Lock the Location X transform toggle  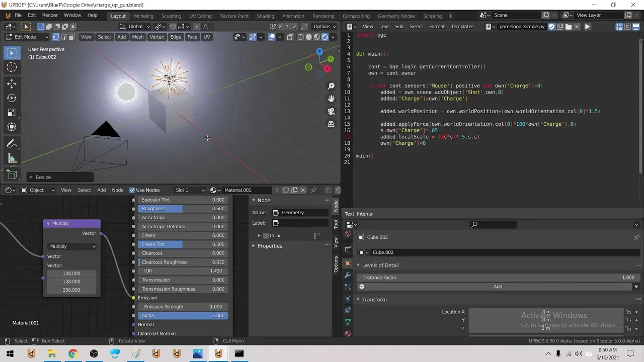click(627, 312)
